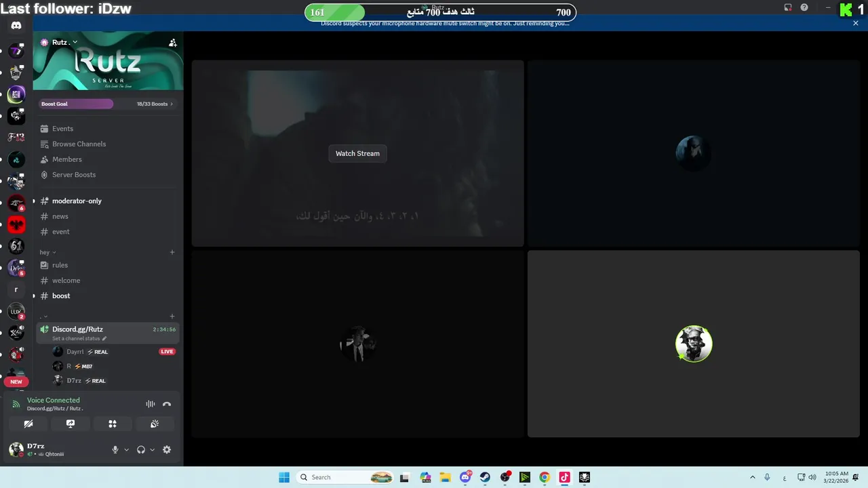This screenshot has height=488, width=868.
Task: Open Discord from the taskbar
Action: (x=465, y=477)
